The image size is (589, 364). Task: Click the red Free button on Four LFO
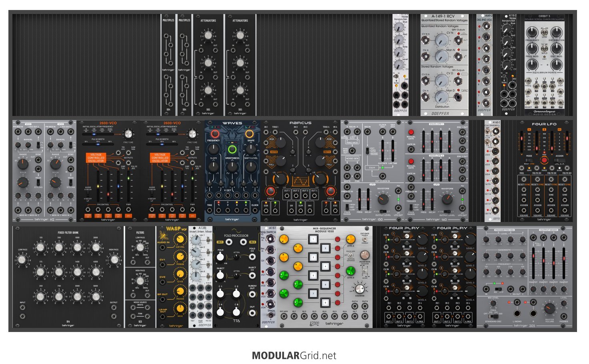(544, 160)
